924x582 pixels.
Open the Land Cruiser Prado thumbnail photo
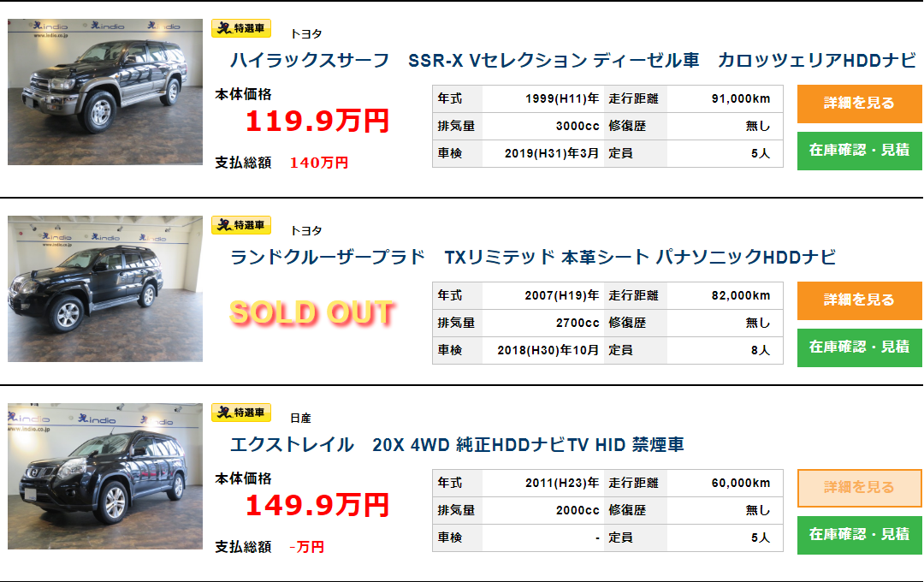[x=105, y=288]
